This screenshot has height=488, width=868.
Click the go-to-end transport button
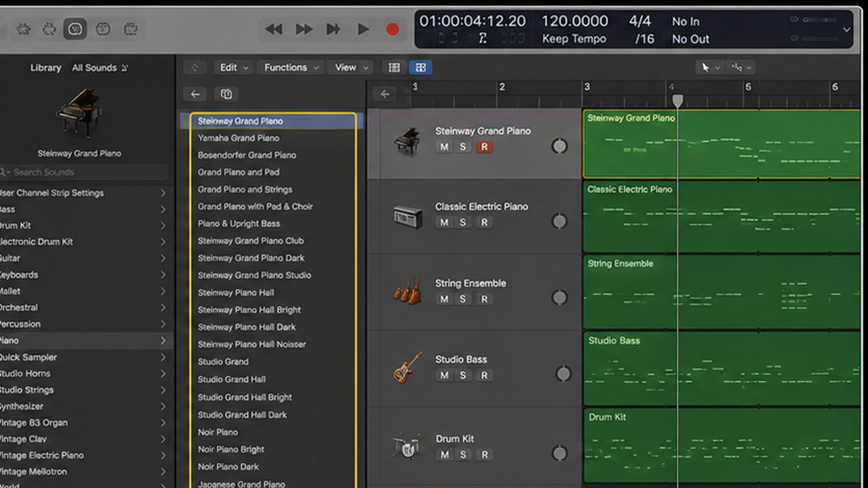333,29
